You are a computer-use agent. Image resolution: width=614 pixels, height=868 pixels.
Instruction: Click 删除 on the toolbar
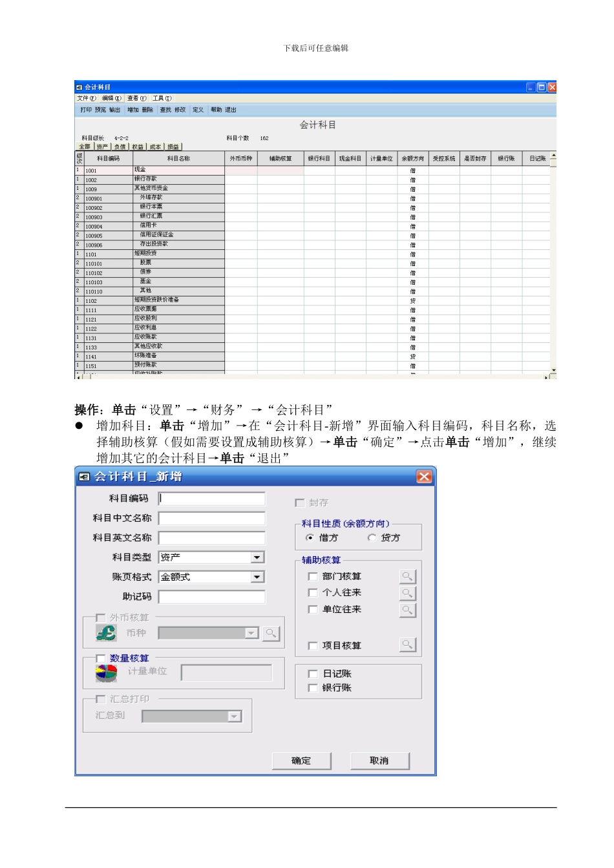click(147, 110)
